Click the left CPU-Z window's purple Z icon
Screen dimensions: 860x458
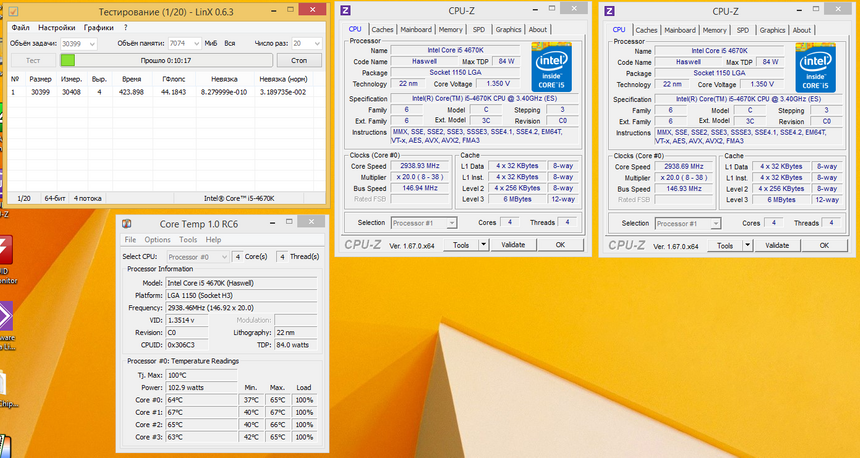click(345, 11)
